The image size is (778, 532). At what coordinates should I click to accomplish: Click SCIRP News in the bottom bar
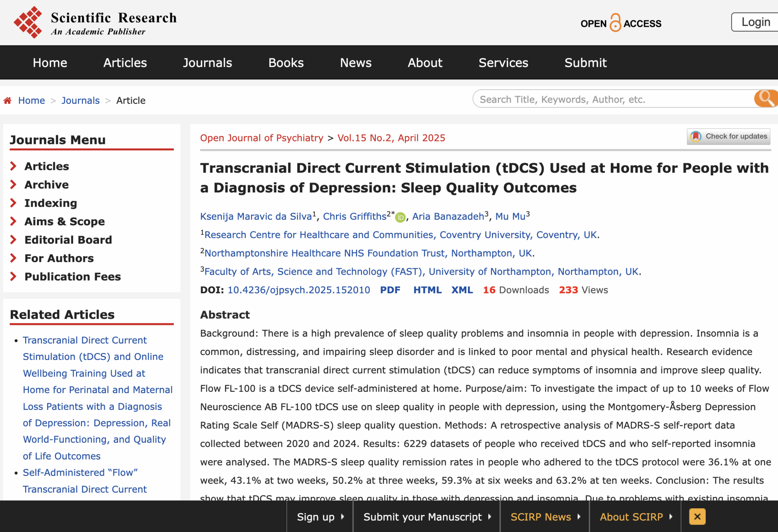coord(541,517)
